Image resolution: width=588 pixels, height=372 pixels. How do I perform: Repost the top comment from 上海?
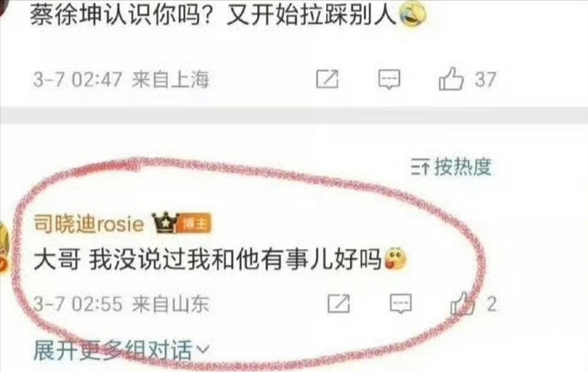coord(327,79)
